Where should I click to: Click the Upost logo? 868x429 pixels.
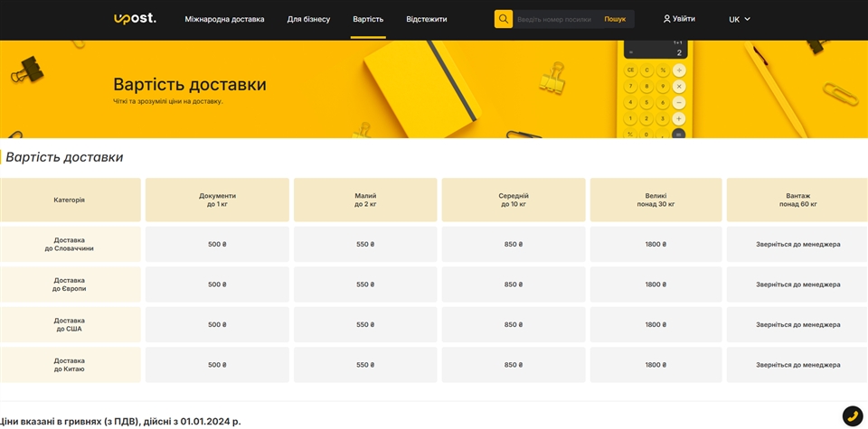[x=135, y=19]
